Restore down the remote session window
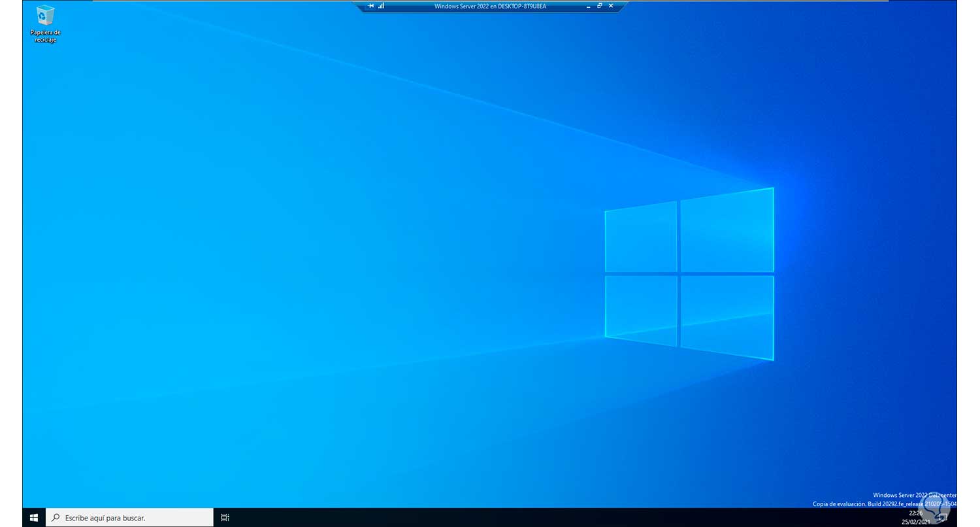The image size is (980, 527). [x=600, y=6]
